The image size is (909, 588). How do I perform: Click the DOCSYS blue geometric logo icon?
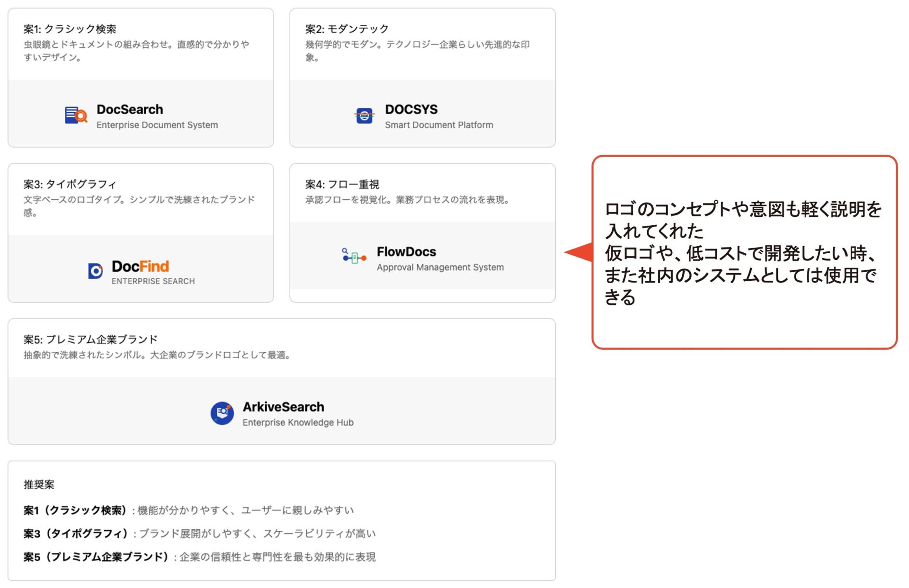click(364, 115)
